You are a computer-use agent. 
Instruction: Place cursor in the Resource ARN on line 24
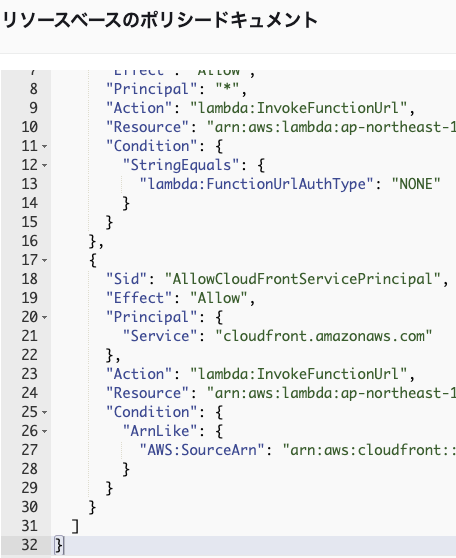pos(331,393)
